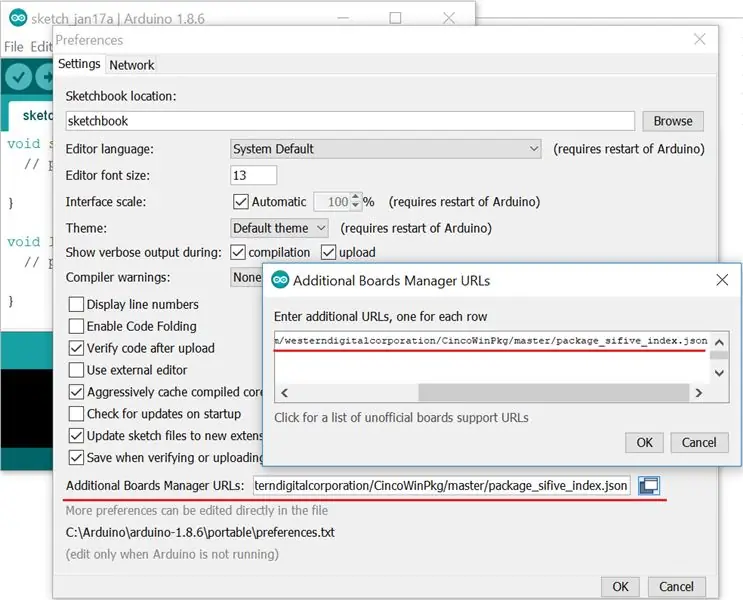743x600 pixels.
Task: Open the Theme dropdown
Action: point(279,228)
